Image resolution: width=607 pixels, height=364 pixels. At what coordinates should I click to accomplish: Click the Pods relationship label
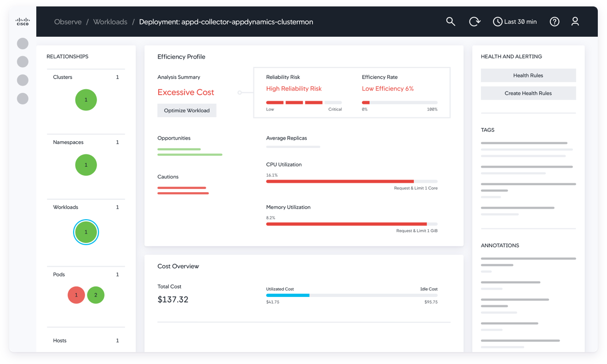tap(59, 274)
